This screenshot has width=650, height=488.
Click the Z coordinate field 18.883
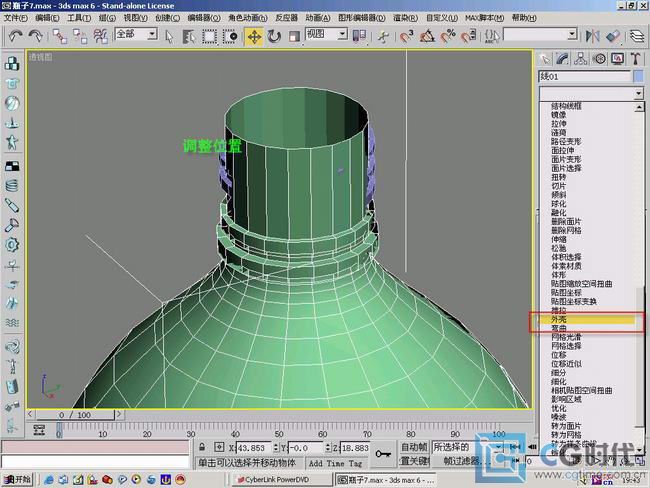[354, 448]
